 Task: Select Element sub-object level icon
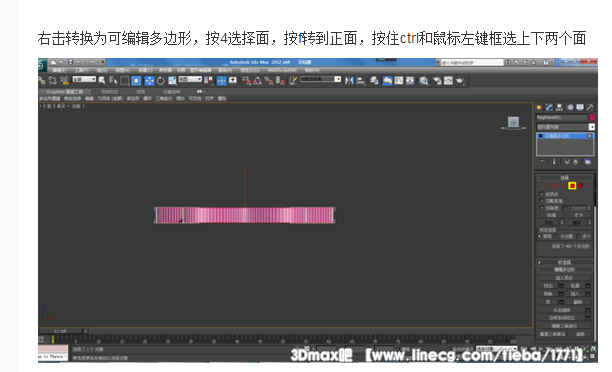click(x=580, y=185)
